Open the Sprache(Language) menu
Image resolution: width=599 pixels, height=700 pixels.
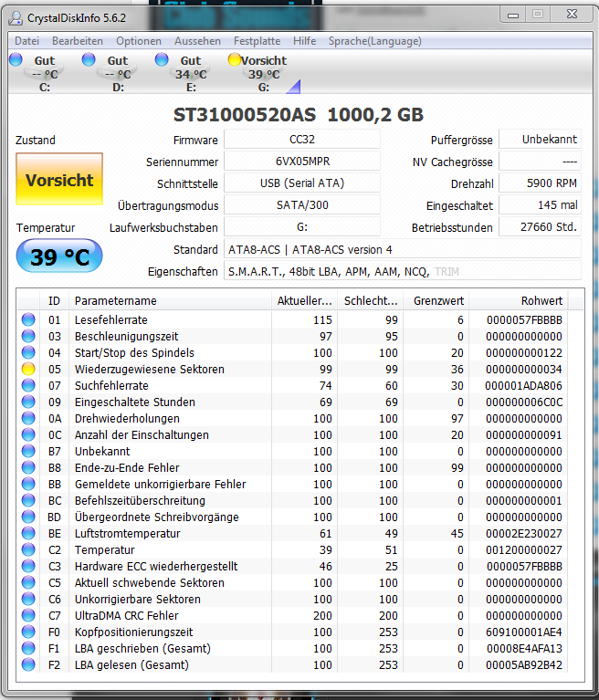374,41
